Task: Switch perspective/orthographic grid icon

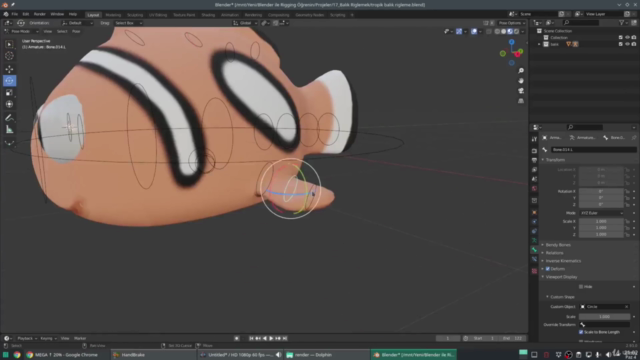Action: pyautogui.click(x=521, y=100)
